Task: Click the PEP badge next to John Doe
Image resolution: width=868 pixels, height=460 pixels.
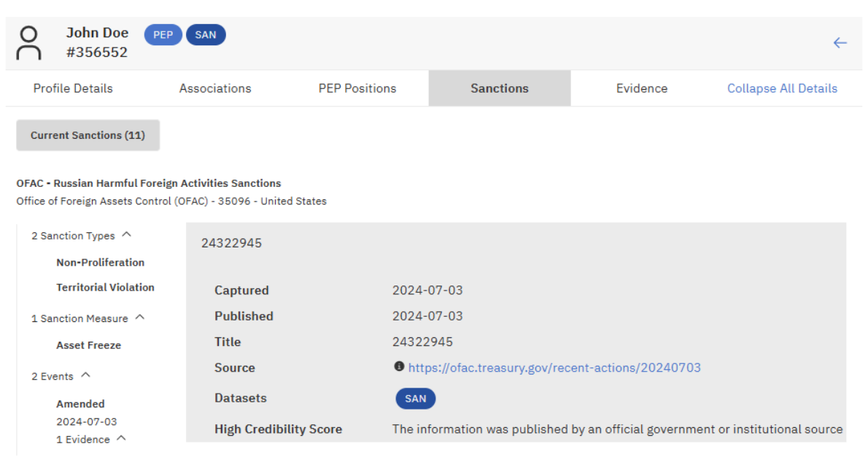Action: point(163,35)
